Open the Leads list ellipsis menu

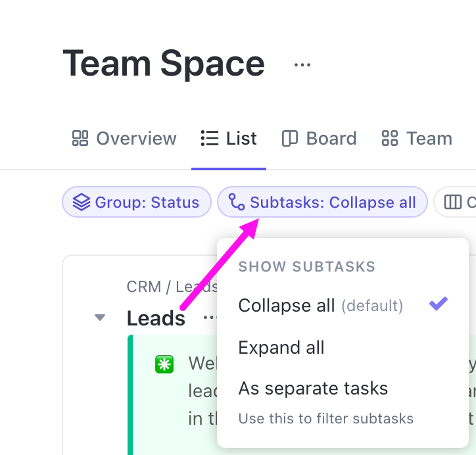210,318
